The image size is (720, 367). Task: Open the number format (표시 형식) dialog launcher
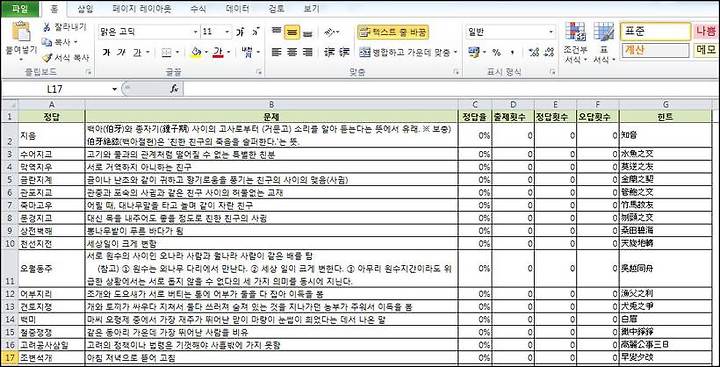[x=553, y=72]
